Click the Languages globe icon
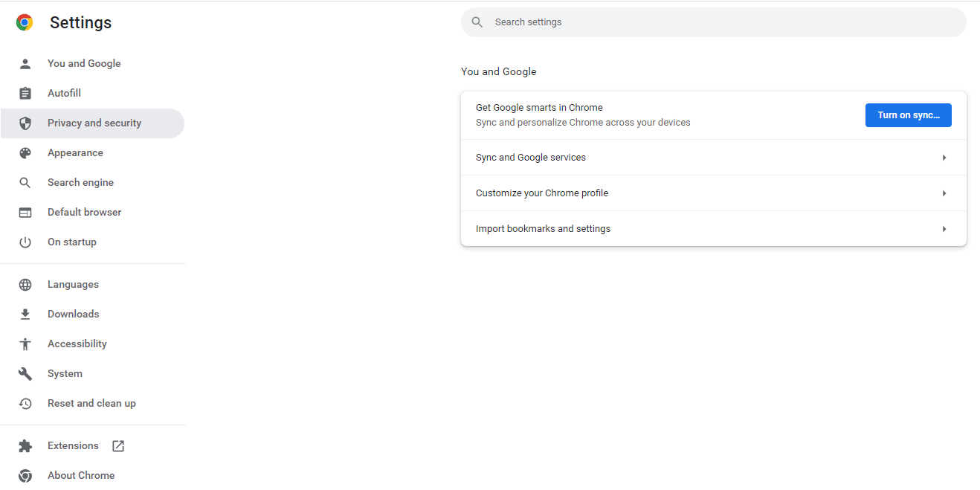Viewport: 980px width, 490px height. [25, 284]
